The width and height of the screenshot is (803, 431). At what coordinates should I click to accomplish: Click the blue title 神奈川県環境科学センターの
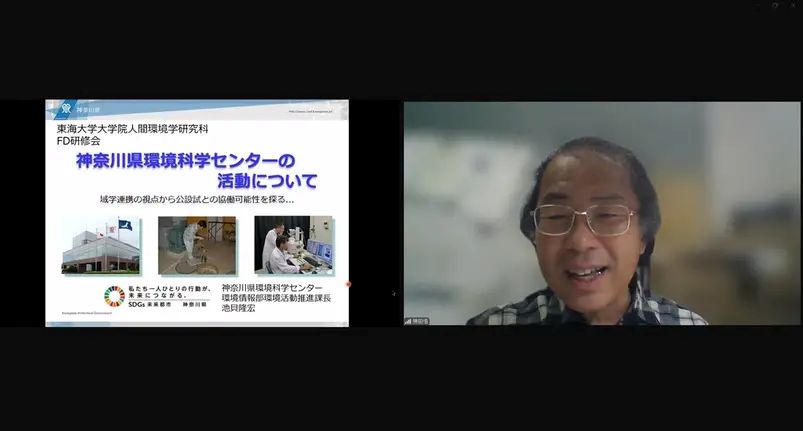[186, 161]
